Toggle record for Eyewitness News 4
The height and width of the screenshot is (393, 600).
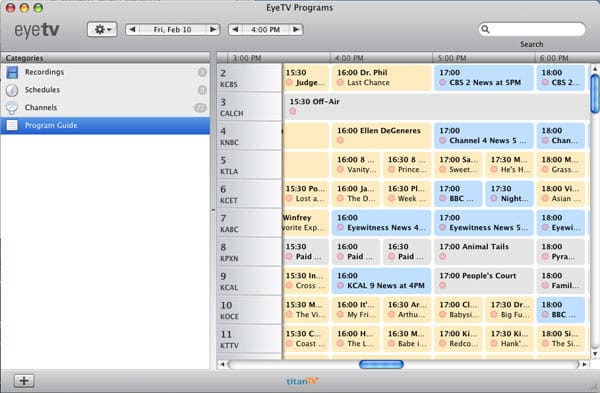tap(340, 227)
